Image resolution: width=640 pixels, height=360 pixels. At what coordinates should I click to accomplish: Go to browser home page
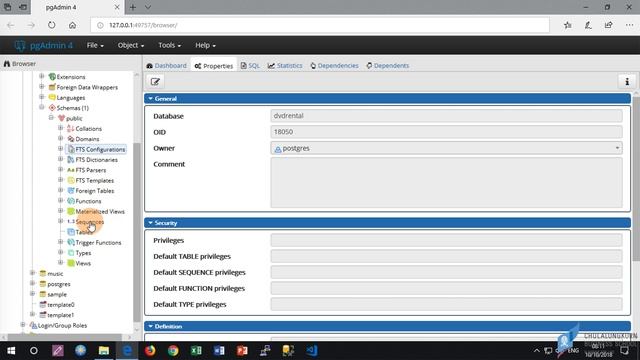pos(72,25)
